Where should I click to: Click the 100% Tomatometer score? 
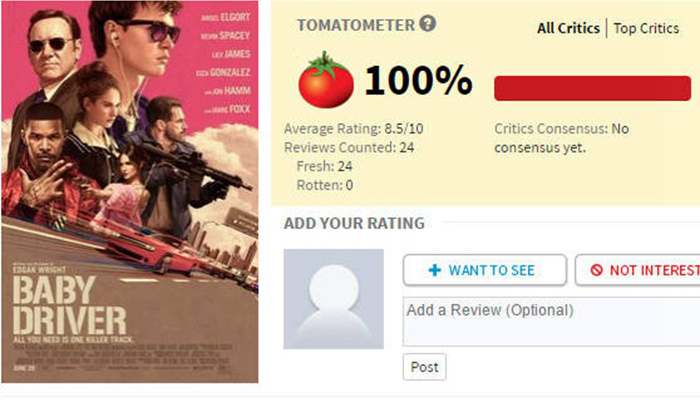[x=418, y=81]
